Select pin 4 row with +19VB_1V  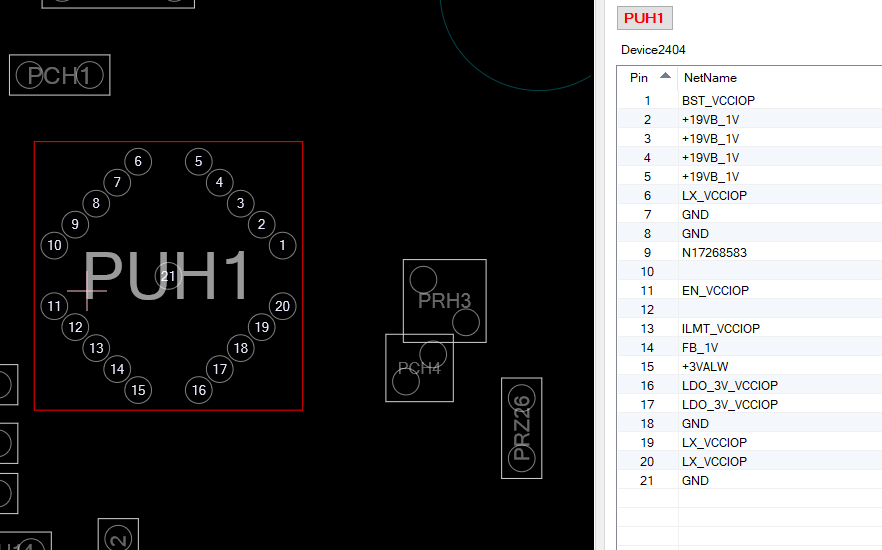(750, 157)
